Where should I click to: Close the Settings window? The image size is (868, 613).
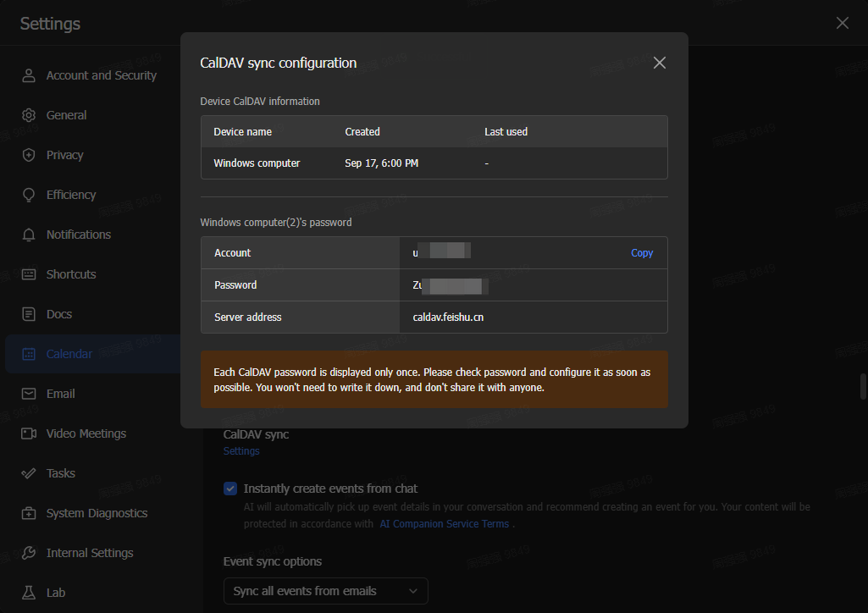(843, 23)
